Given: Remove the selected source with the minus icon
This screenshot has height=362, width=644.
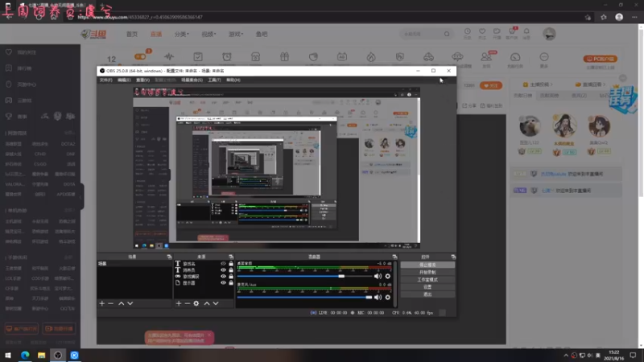Looking at the screenshot, I should coord(188,303).
